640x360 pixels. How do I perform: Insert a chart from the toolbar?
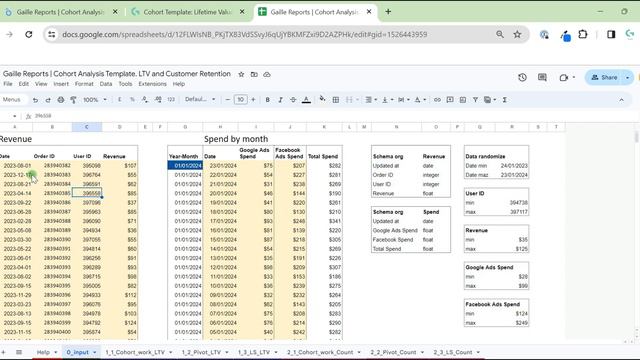(462, 100)
